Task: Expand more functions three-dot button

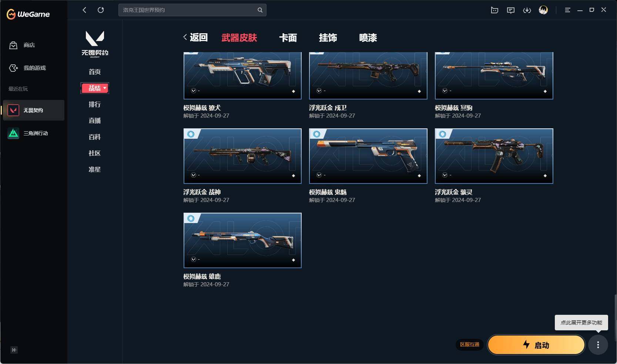Action: [x=598, y=345]
